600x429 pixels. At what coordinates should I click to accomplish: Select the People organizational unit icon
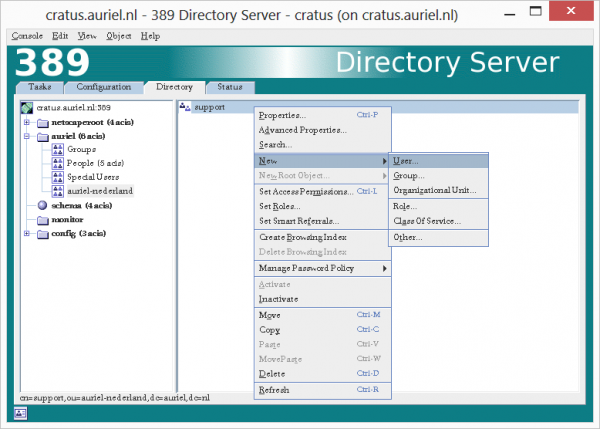(57, 163)
